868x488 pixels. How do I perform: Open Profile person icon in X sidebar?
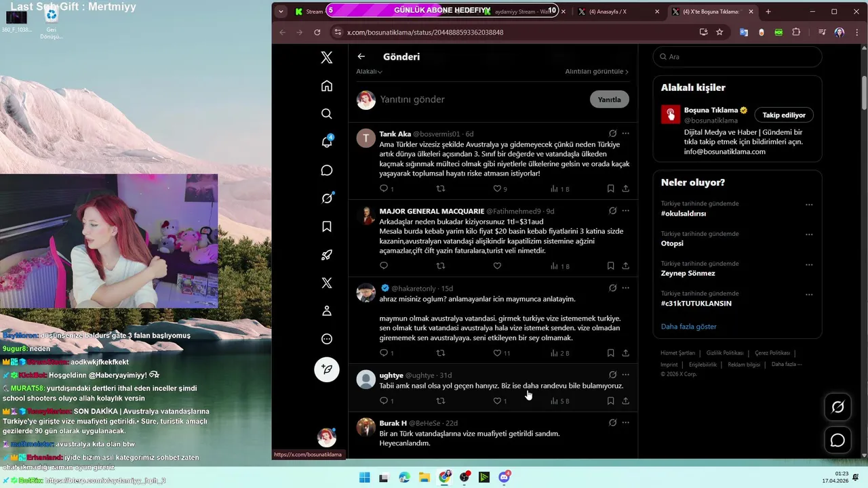(327, 311)
